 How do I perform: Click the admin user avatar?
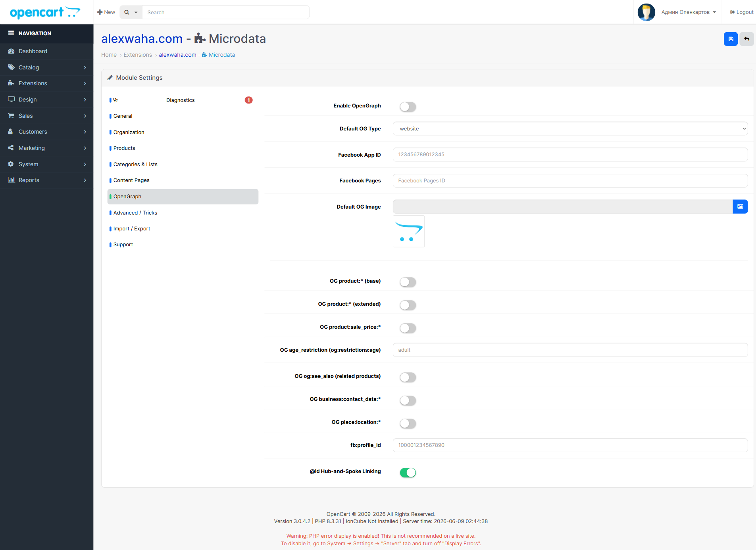click(x=646, y=12)
